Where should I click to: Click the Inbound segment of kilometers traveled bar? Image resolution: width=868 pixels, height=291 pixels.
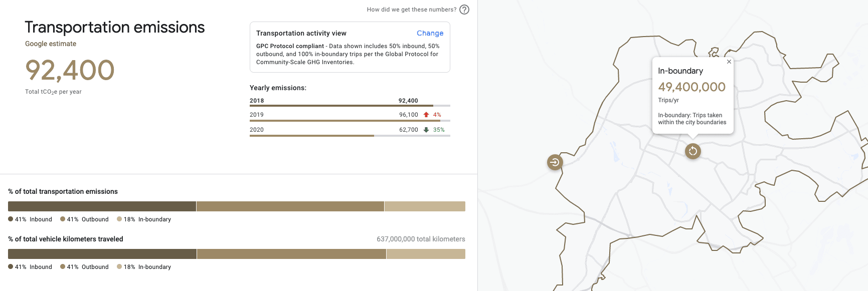coord(102,254)
